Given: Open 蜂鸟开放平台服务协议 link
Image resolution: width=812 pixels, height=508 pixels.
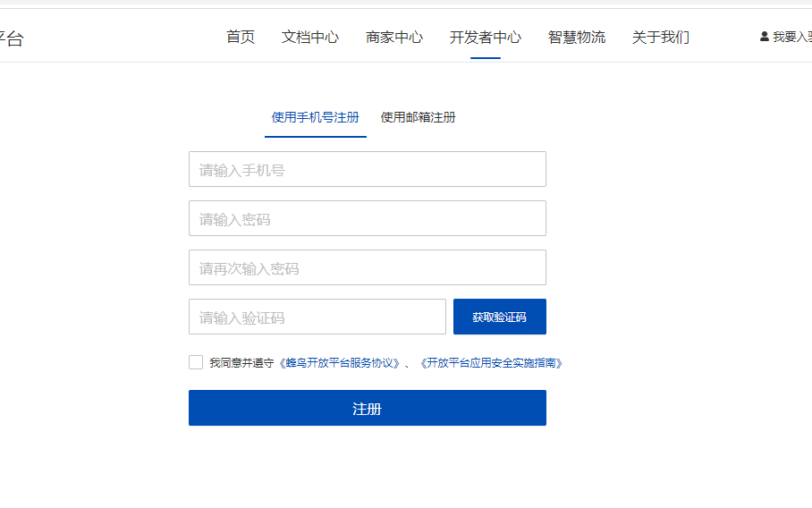Looking at the screenshot, I should [340, 363].
